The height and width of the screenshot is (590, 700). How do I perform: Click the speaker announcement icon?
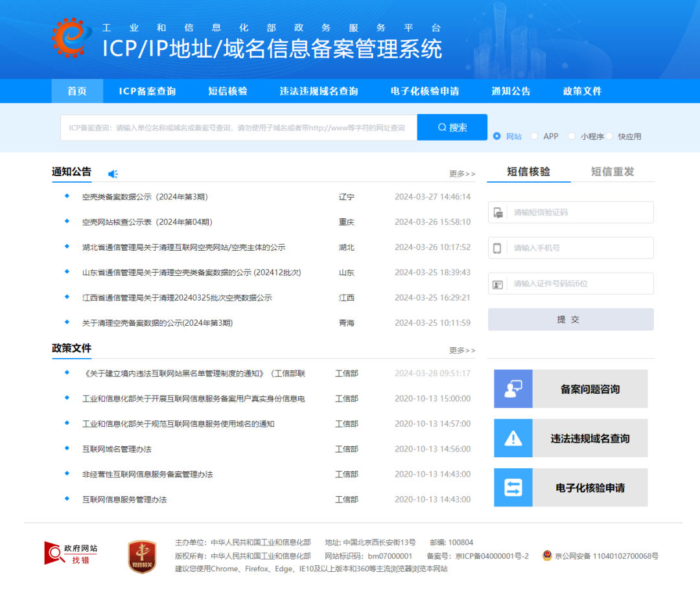point(113,174)
